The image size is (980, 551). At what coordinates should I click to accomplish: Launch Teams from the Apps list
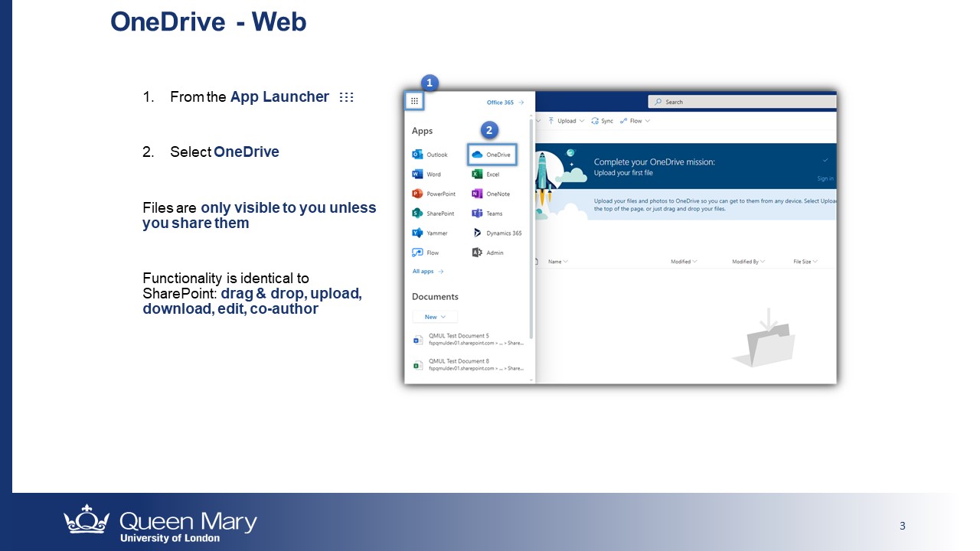(x=488, y=214)
